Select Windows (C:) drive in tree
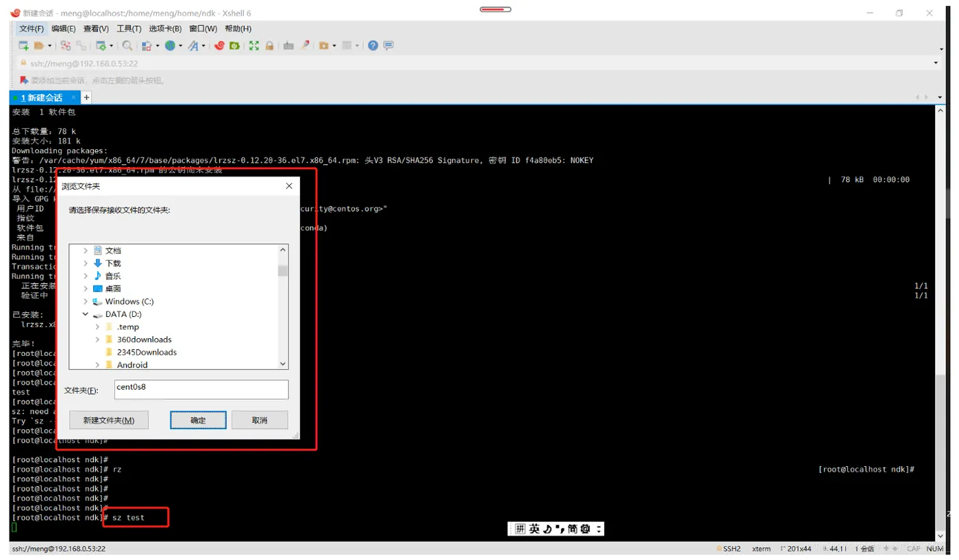 point(129,301)
